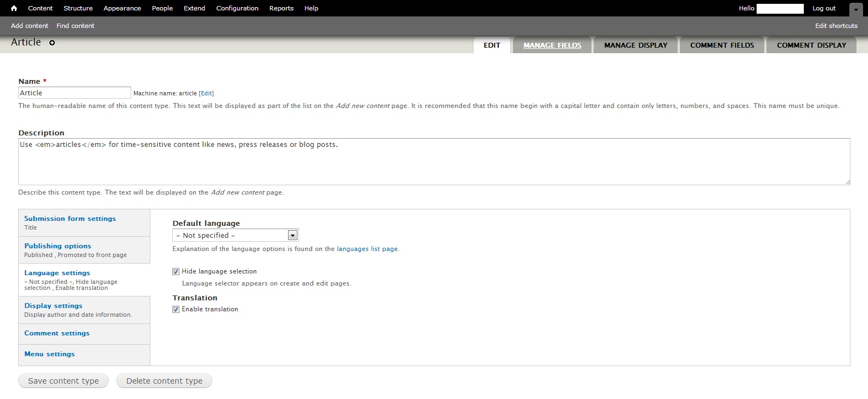Follow the languages list page link

click(367, 249)
